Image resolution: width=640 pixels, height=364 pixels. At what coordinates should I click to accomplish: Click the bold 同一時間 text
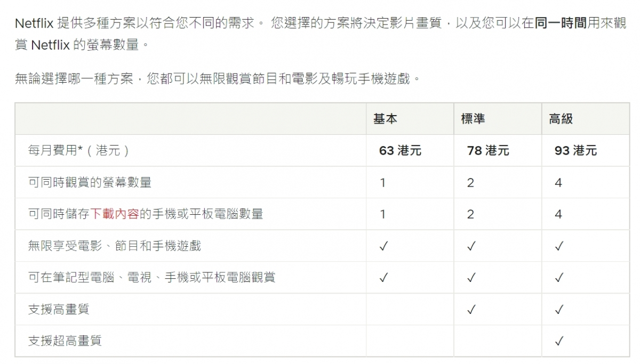coord(561,24)
